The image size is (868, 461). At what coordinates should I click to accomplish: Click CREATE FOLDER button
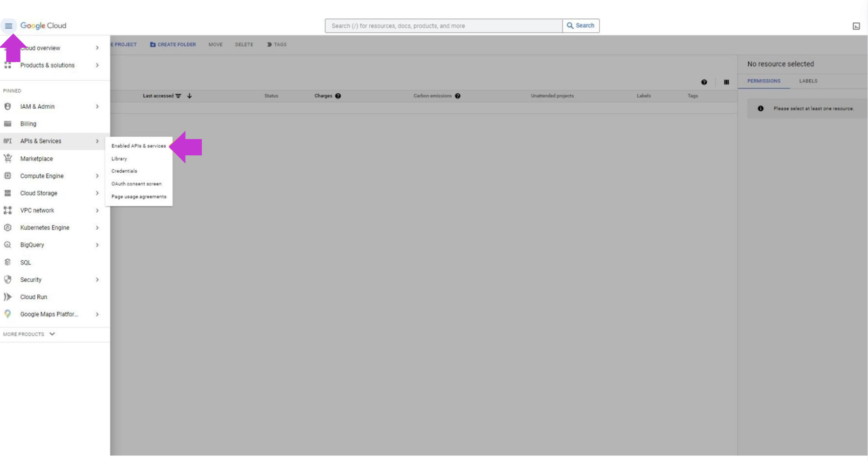pyautogui.click(x=173, y=45)
